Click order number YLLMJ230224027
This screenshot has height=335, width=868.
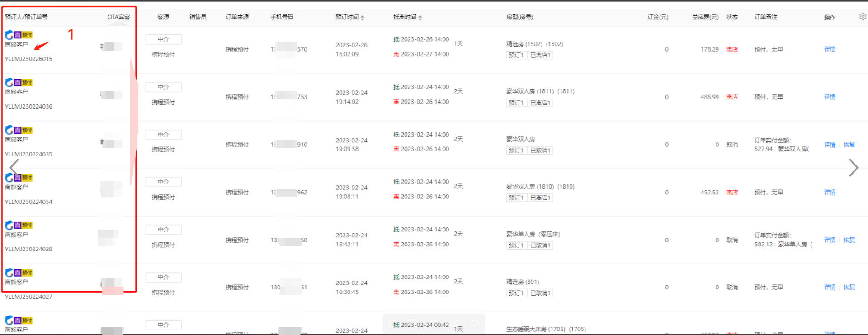[x=28, y=297]
